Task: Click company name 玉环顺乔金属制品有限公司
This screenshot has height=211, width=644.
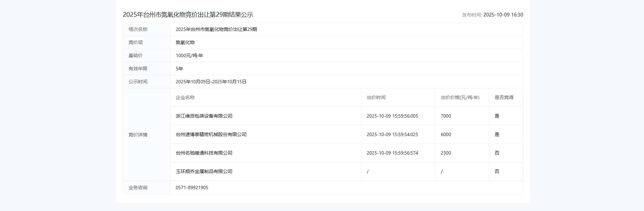Action: pos(204,171)
